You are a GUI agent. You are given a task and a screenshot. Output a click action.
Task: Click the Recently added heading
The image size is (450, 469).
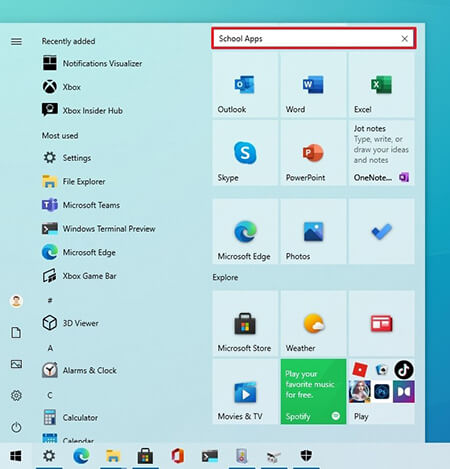[x=68, y=41]
